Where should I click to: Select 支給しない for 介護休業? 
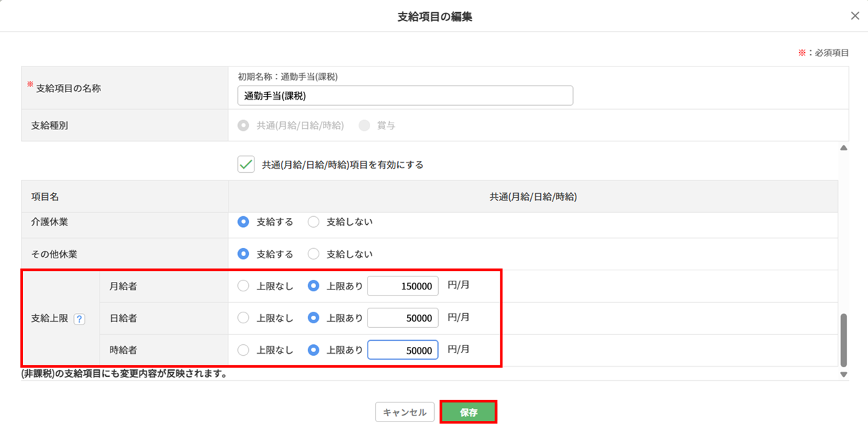pyautogui.click(x=313, y=222)
